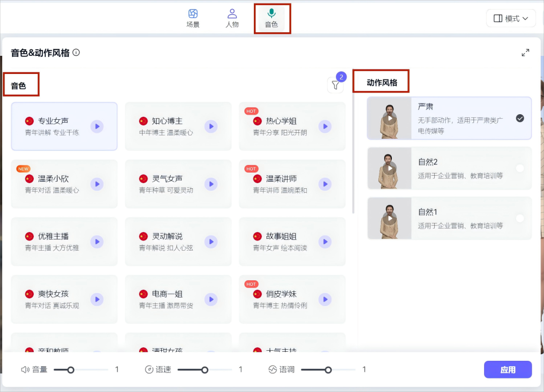Play preview of 温柔讲师 voice
Viewport: 544px width, 392px height.
coord(325,184)
